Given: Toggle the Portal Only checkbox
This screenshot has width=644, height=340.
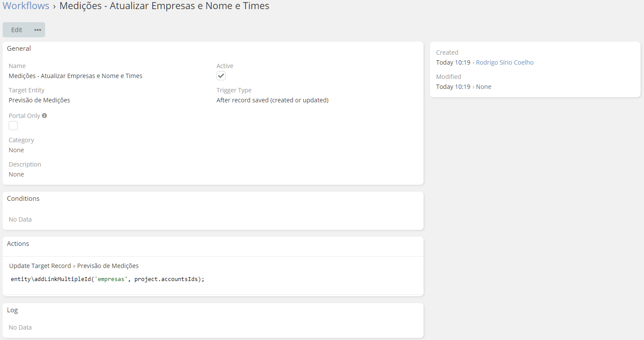Looking at the screenshot, I should 13,126.
